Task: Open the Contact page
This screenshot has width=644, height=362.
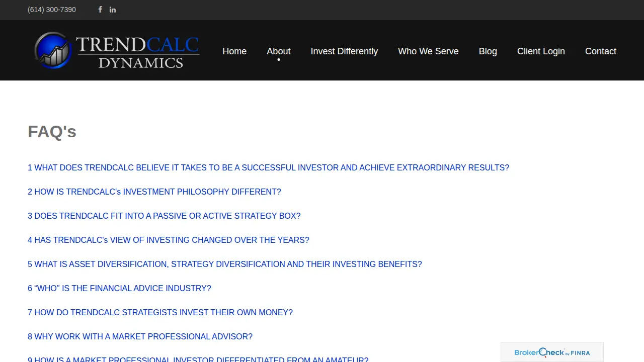Action: (x=601, y=51)
